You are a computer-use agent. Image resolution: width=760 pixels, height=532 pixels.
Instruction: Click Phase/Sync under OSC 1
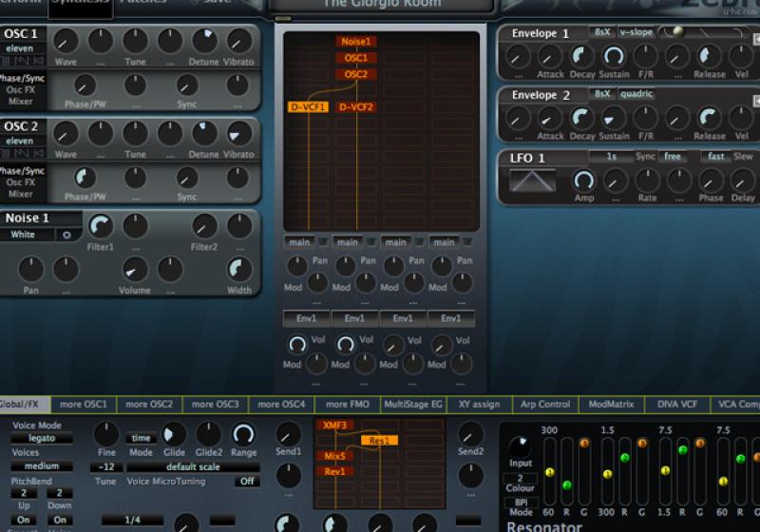click(21, 78)
